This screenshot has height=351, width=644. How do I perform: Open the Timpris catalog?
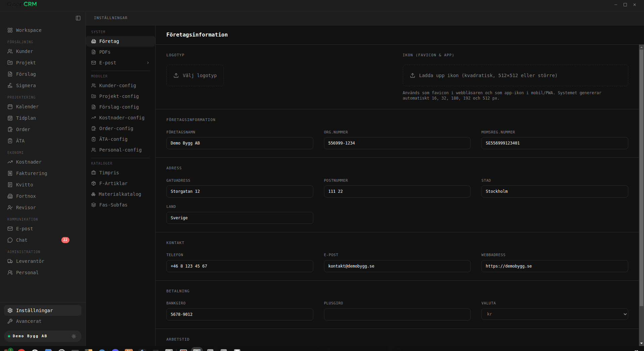point(121,173)
